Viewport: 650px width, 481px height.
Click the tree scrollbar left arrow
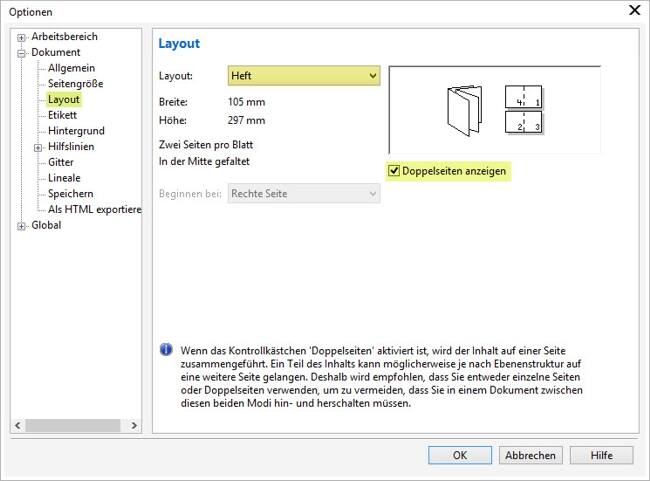coord(17,425)
